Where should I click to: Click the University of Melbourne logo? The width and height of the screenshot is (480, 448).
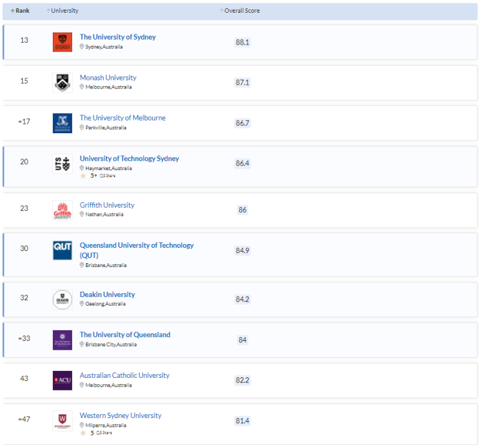click(x=62, y=123)
